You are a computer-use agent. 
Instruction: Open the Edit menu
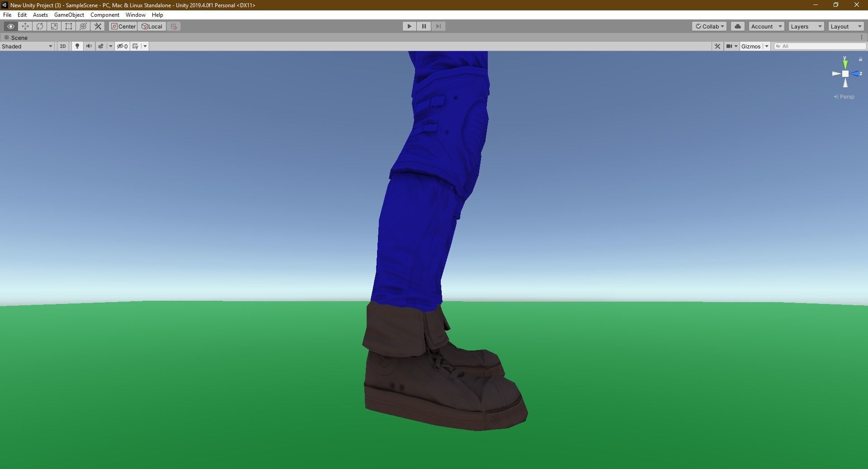(22, 15)
